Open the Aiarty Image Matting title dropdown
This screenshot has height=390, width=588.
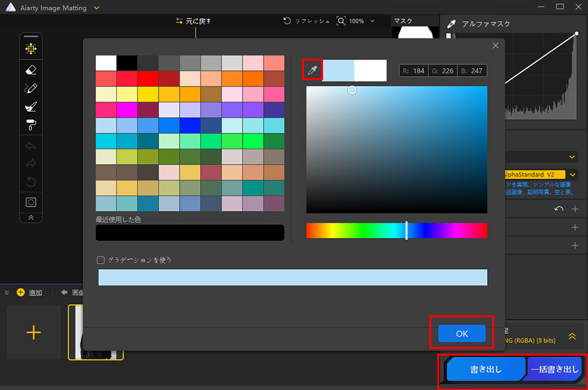[97, 7]
